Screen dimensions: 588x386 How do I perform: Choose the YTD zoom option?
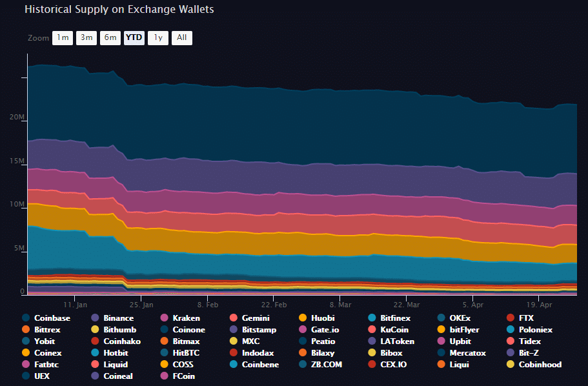[134, 37]
